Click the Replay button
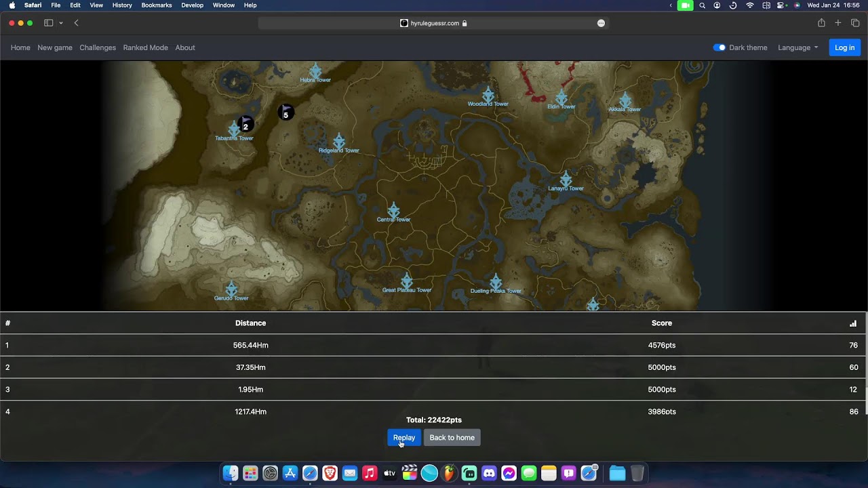 click(404, 438)
